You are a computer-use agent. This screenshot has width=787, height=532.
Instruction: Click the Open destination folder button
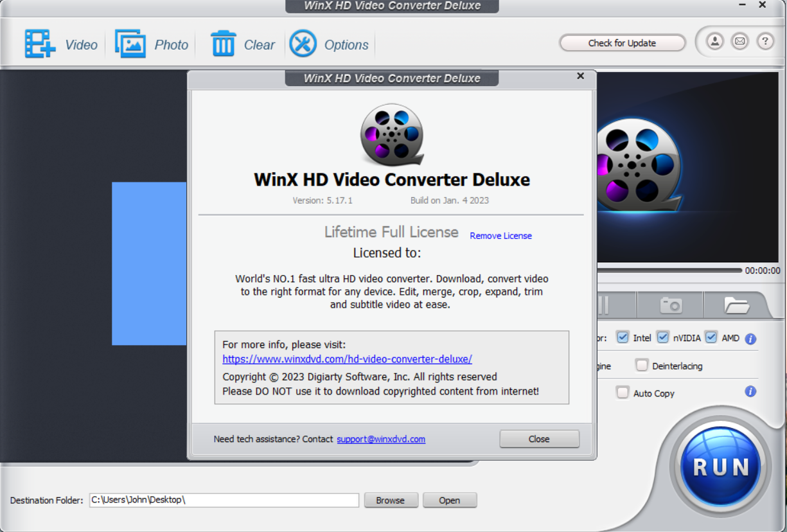[x=450, y=500]
